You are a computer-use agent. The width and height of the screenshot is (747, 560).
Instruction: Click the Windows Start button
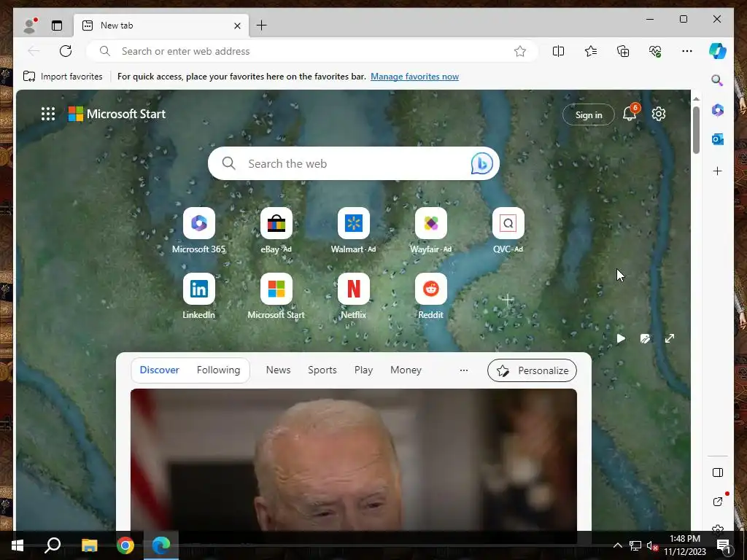click(18, 545)
